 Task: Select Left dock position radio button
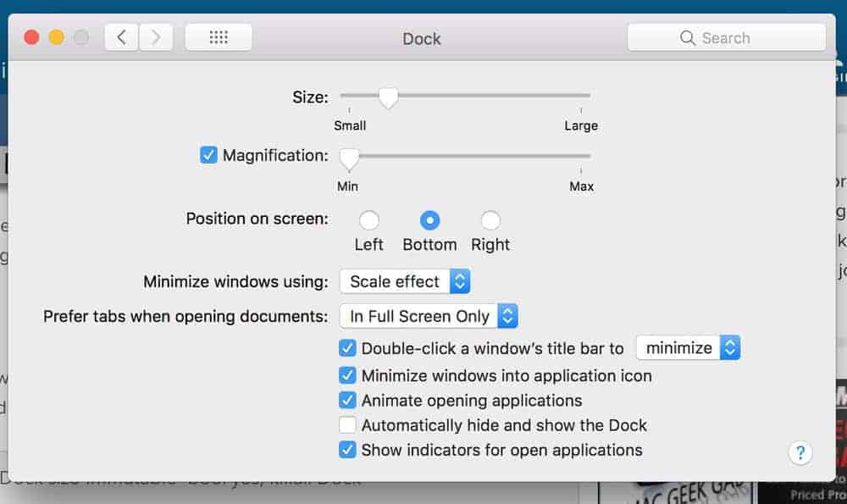[x=368, y=221]
